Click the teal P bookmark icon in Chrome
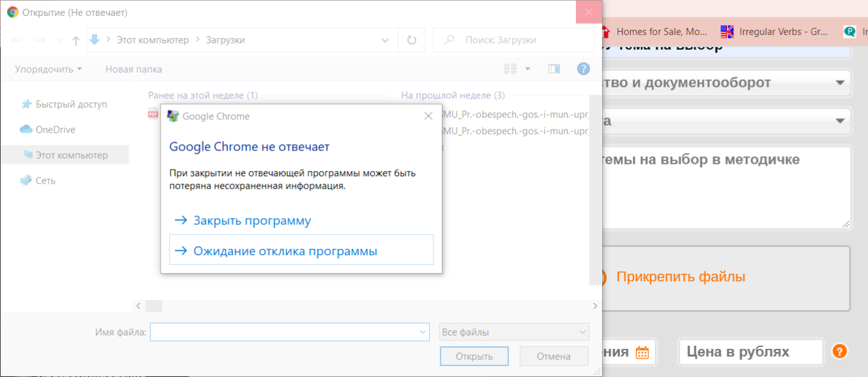 (850, 31)
